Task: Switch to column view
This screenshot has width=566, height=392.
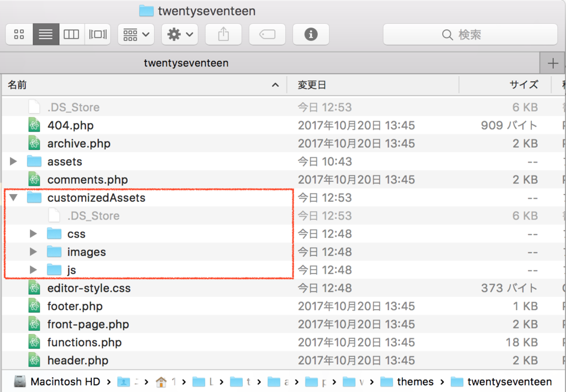Action: 71,35
